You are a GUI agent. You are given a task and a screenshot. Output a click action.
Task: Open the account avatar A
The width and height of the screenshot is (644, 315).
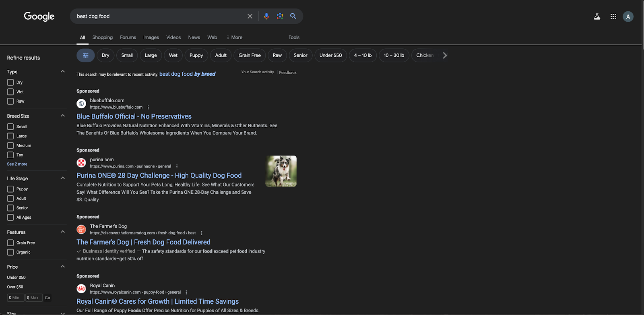pyautogui.click(x=628, y=17)
